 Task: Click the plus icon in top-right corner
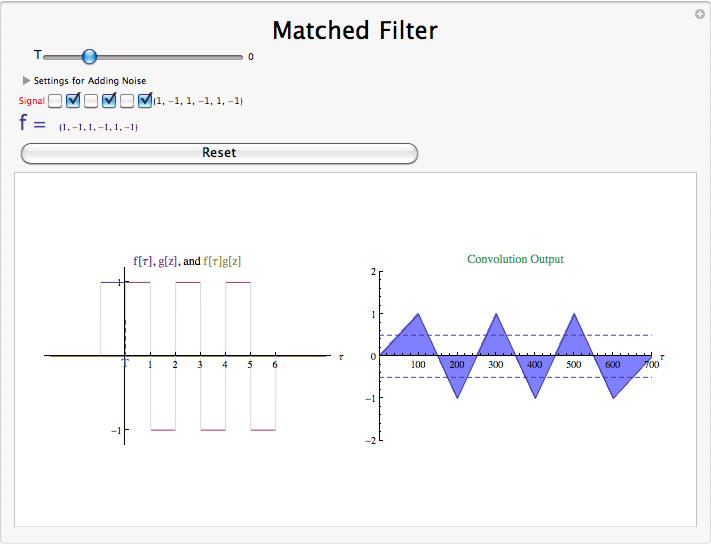[699, 14]
